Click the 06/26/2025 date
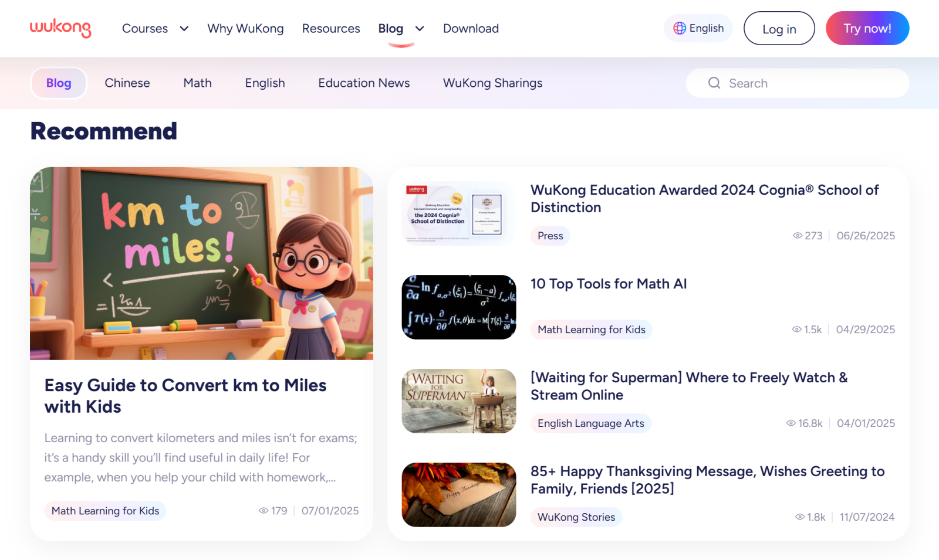The height and width of the screenshot is (560, 939). (866, 236)
